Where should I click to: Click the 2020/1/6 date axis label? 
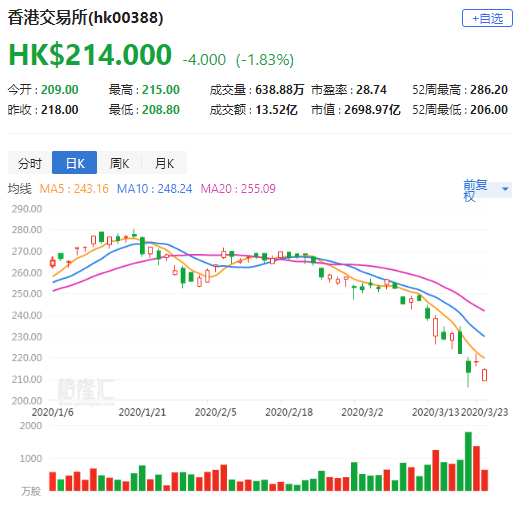coord(53,412)
